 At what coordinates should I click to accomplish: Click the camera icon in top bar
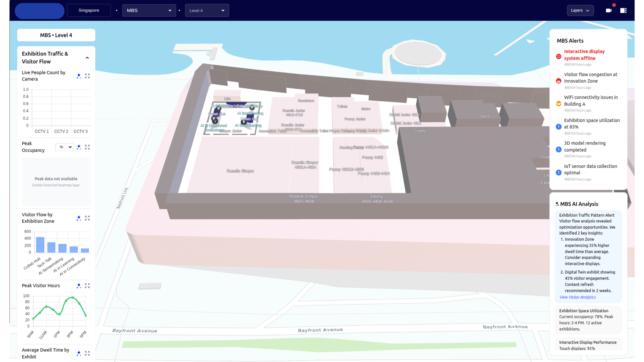point(609,10)
